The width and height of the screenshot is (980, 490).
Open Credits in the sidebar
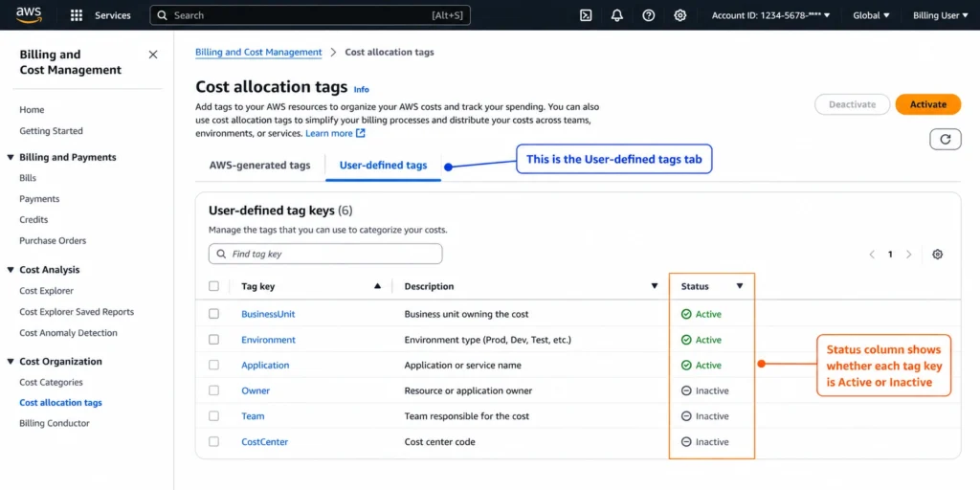[33, 220]
